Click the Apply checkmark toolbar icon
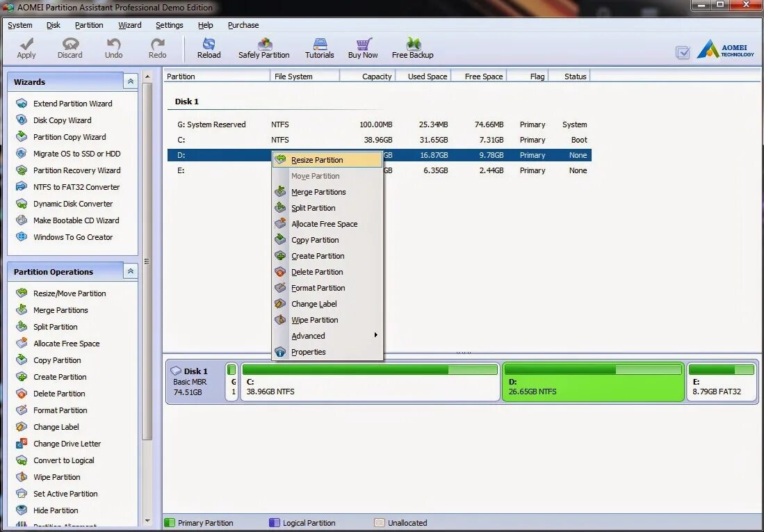The height and width of the screenshot is (532, 764). pos(26,44)
